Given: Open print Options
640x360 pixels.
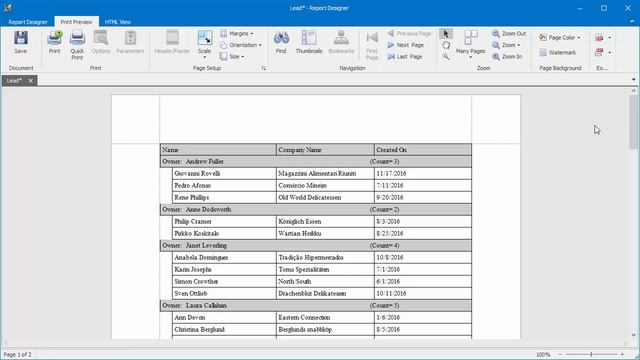Looking at the screenshot, I should (x=101, y=42).
